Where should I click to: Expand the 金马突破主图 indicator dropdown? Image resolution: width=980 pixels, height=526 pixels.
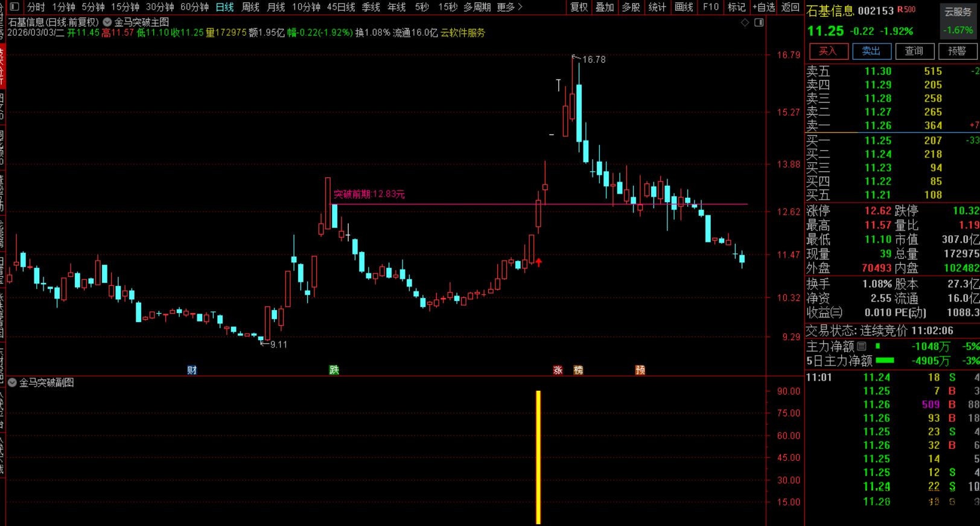107,22
